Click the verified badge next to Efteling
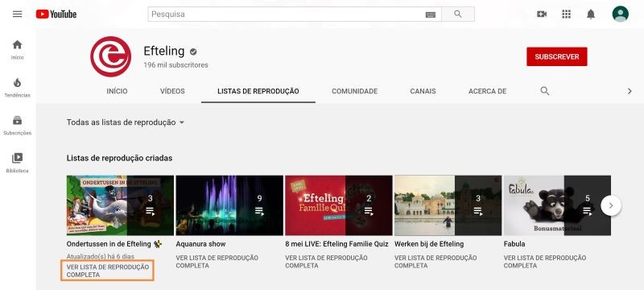644x290 pixels. pos(193,52)
